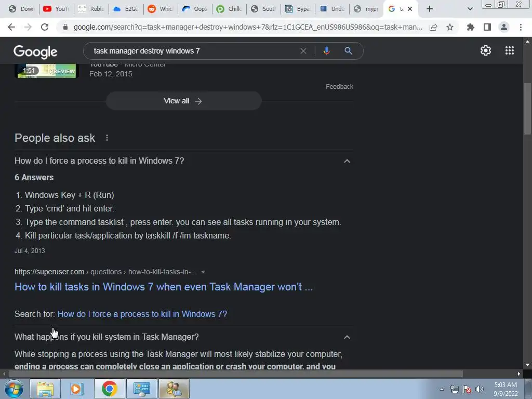532x399 pixels.
Task: Click the address bar URL
Action: point(248,27)
